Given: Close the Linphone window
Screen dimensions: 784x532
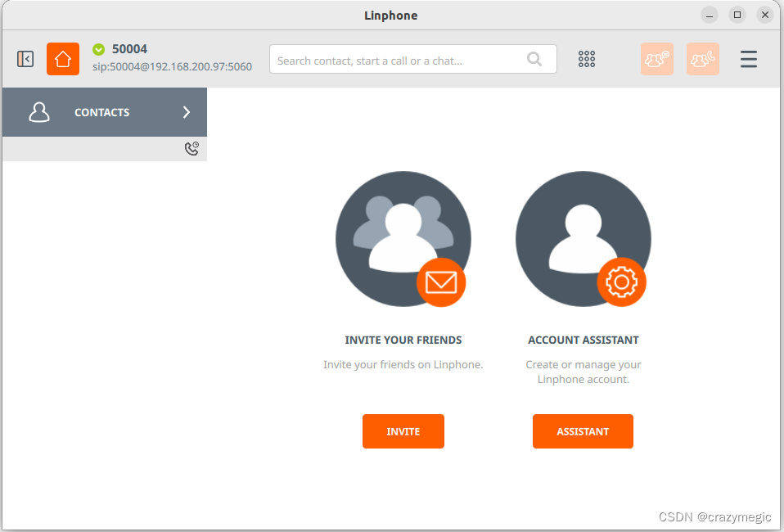Looking at the screenshot, I should click(765, 15).
